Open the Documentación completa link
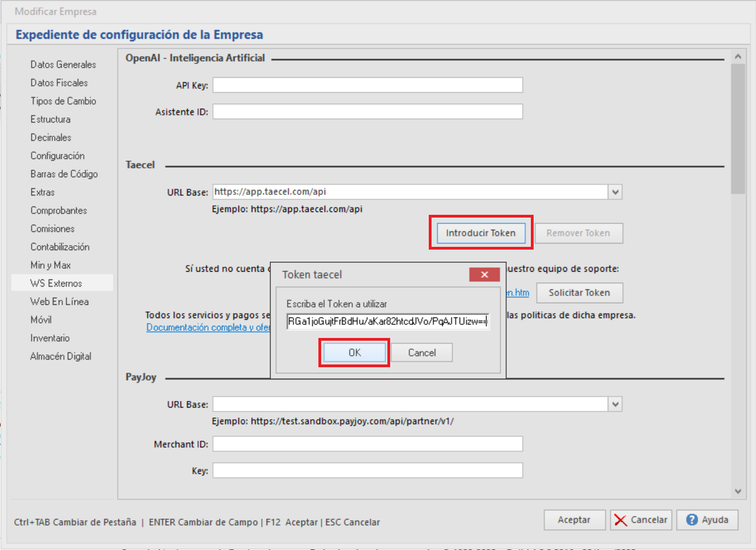Viewport: 756px width, 550px height. pos(207,327)
